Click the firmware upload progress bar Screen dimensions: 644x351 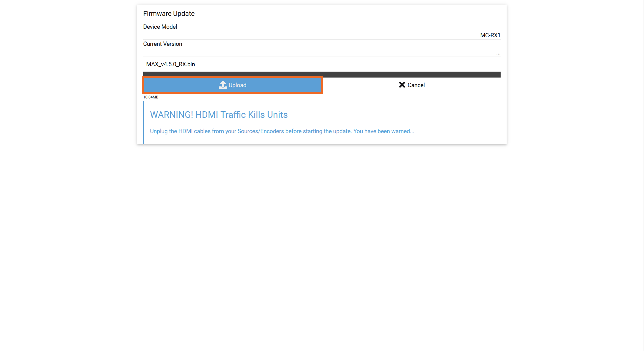(322, 74)
